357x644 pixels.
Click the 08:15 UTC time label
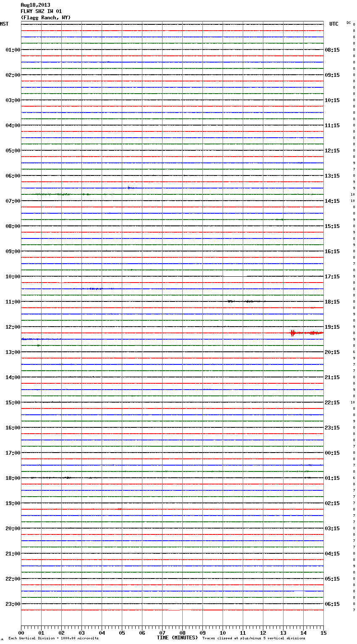pyautogui.click(x=332, y=50)
